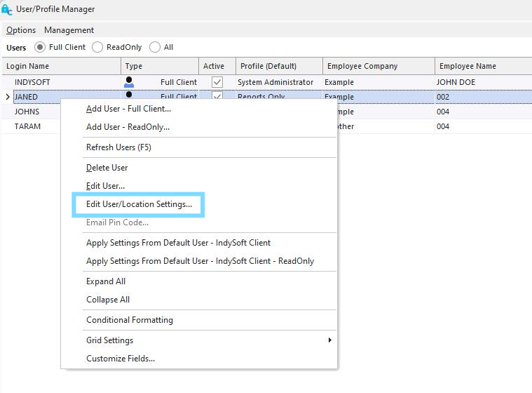The image size is (532, 393).
Task: Click the User/Profile Manager app icon
Action: click(7, 9)
